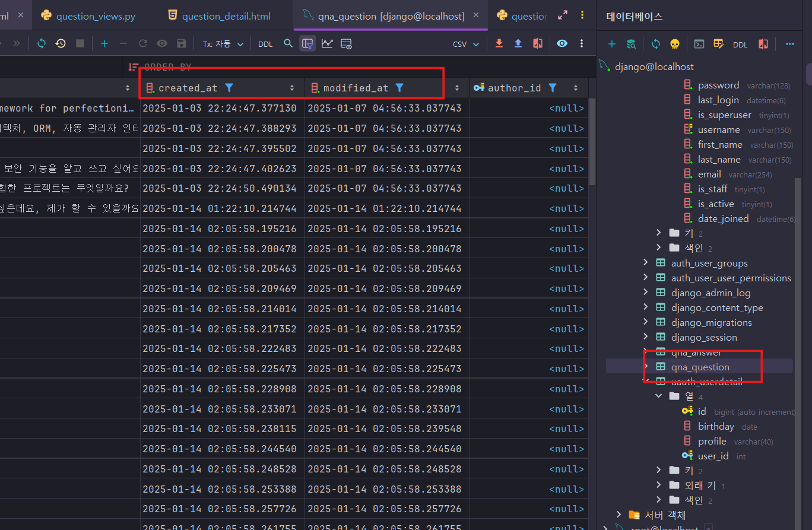The height and width of the screenshot is (530, 812).
Task: Toggle filter icon on created_at column
Action: tap(229, 88)
